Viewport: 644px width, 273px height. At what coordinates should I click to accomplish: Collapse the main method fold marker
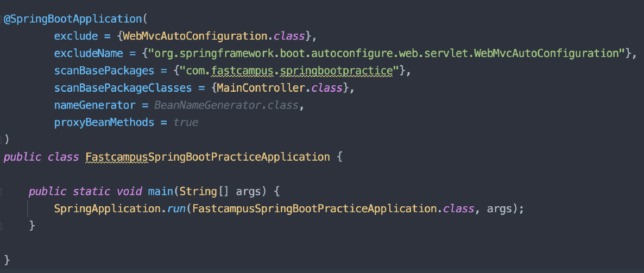[1, 191]
